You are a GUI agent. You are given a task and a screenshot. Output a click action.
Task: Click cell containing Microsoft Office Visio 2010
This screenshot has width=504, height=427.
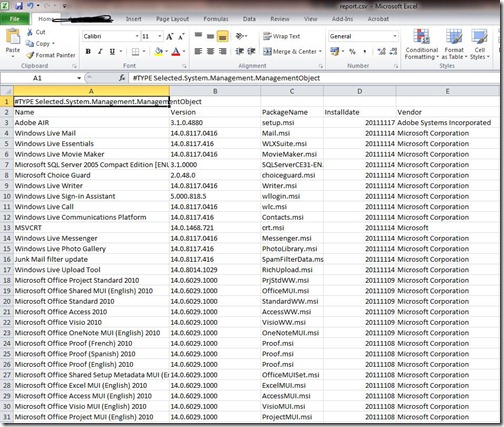(x=91, y=322)
